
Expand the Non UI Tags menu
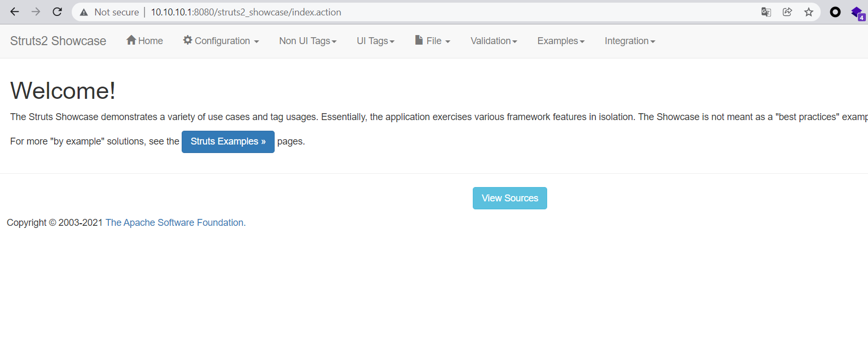click(308, 41)
